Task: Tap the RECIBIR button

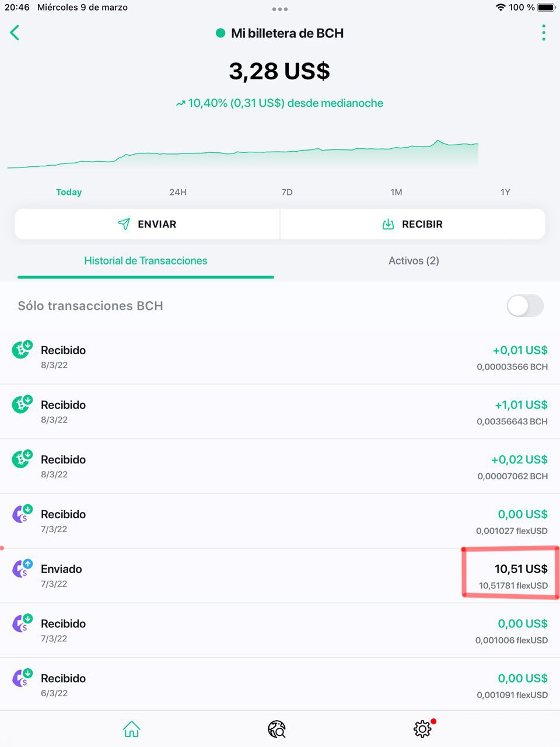Action: [x=413, y=224]
